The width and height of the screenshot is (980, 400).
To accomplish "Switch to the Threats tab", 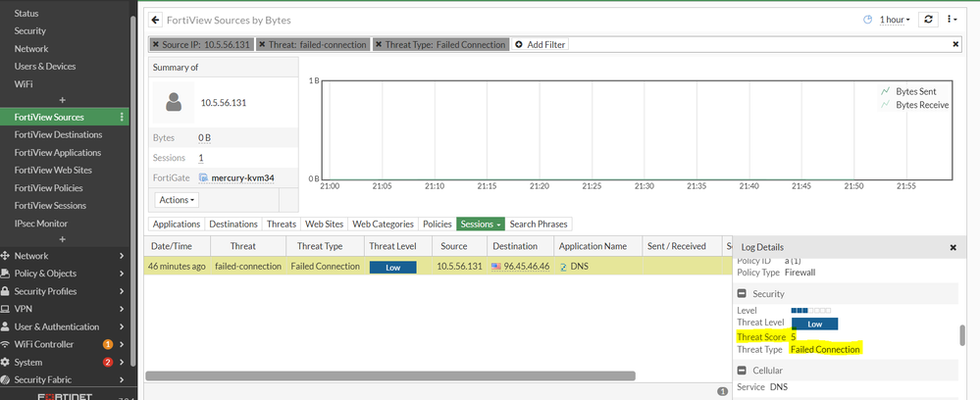I will pos(282,224).
